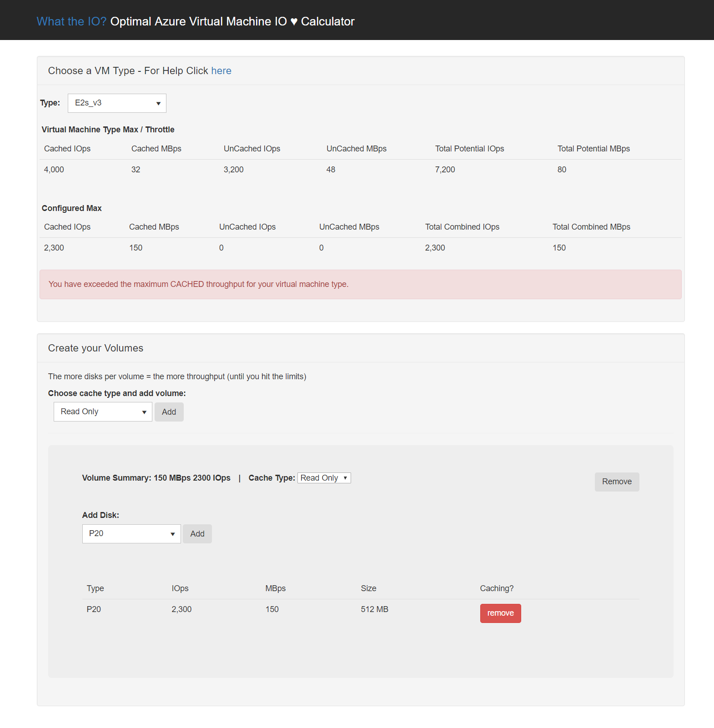The height and width of the screenshot is (728, 714).
Task: Click the 'What the IO?' title link
Action: [71, 21]
